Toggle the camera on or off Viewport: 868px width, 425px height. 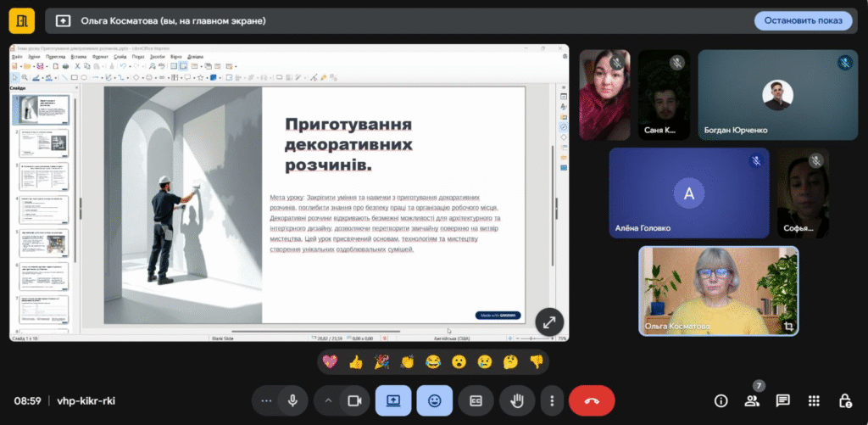click(355, 400)
